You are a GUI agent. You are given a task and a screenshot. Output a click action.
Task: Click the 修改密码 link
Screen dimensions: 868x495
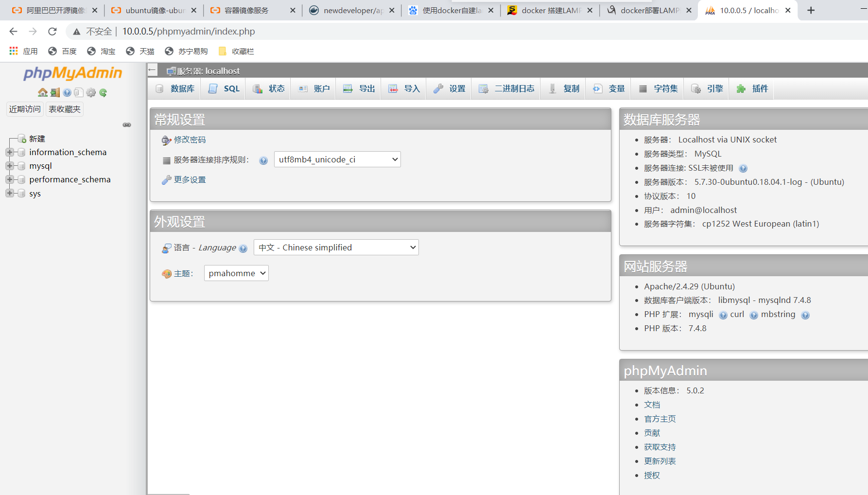[190, 140]
